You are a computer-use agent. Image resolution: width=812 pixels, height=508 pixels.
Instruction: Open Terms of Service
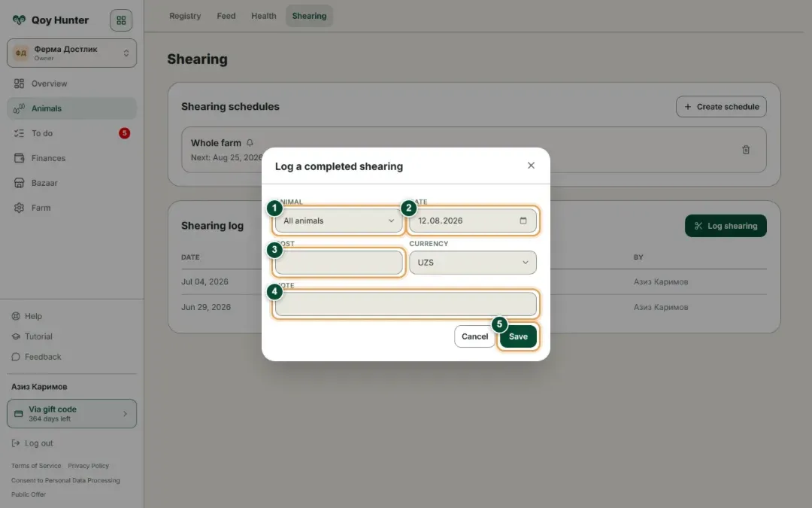36,466
